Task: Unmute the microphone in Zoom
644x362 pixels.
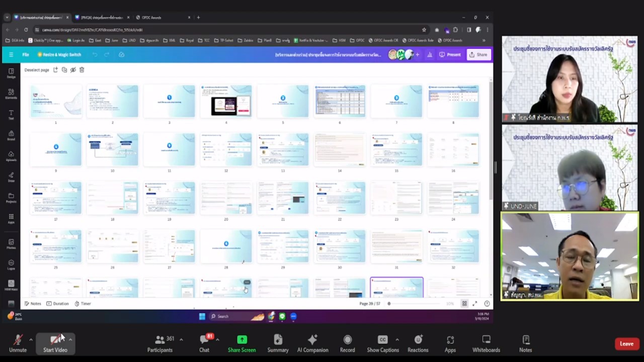Action: (x=18, y=344)
